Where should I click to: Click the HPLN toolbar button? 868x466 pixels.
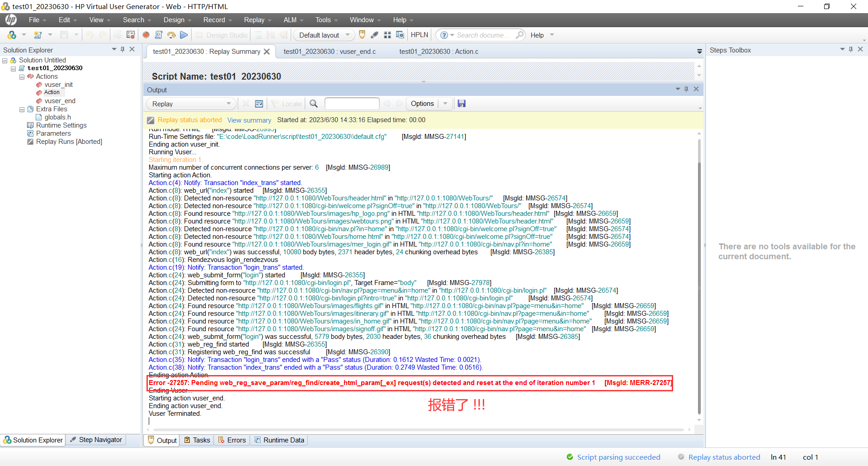pos(419,35)
